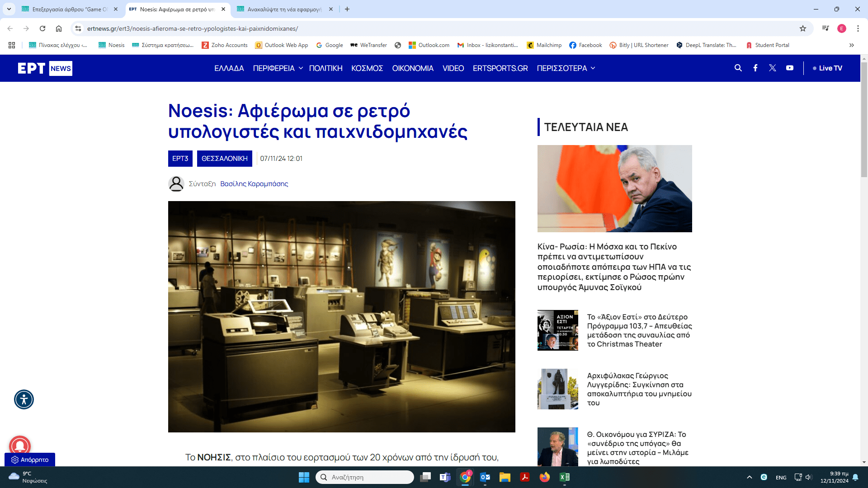
Task: Expand the ΠΕΡΙΣΣΟΤΕΡΑ menu dropdown
Action: [x=566, y=68]
